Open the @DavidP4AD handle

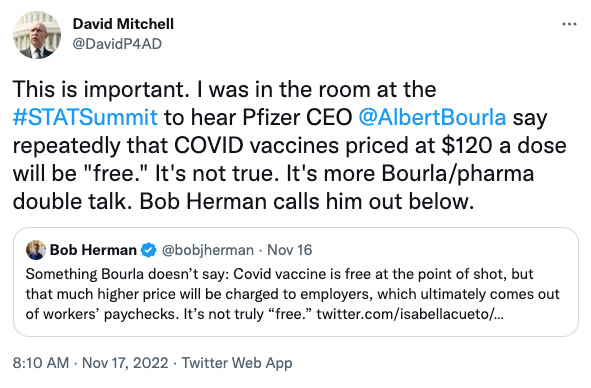click(117, 44)
